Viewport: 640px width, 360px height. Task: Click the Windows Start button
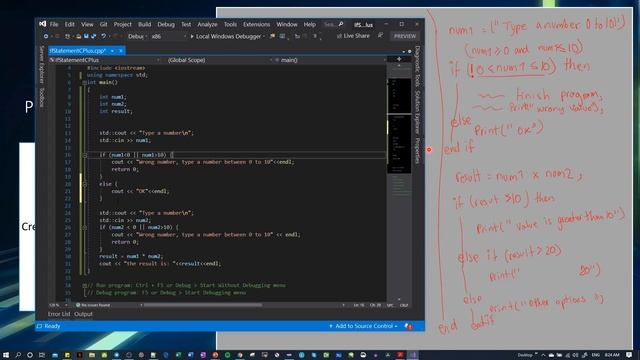point(6,355)
